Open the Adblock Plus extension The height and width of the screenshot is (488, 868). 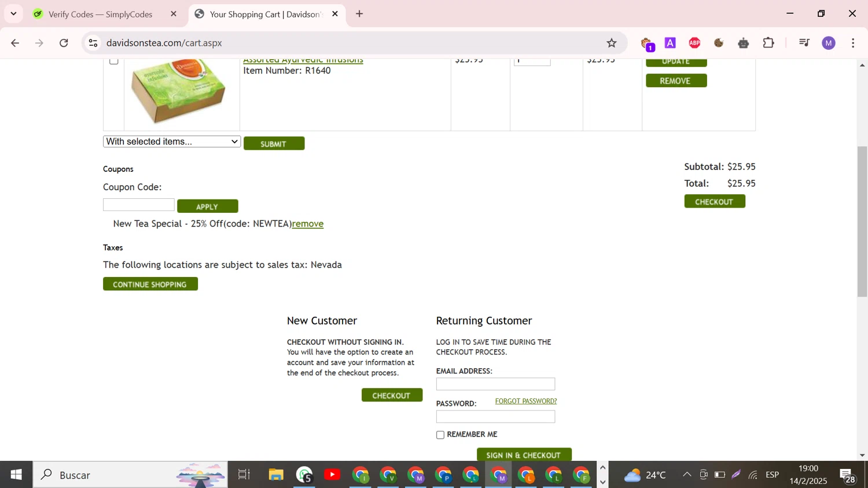coord(694,43)
